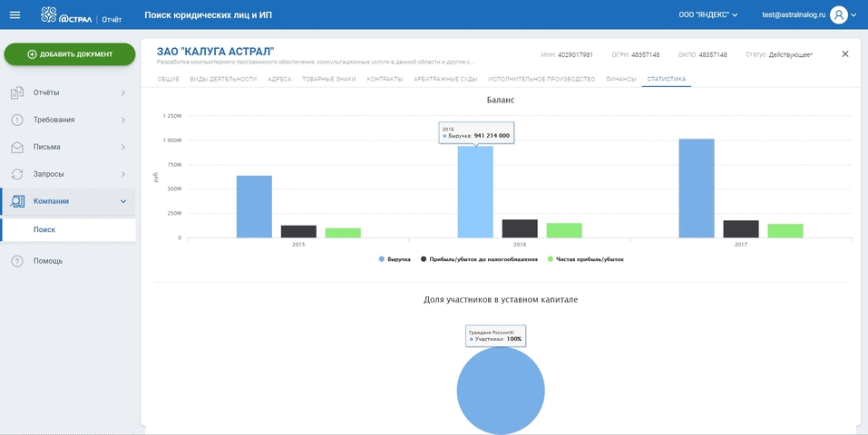
Task: Click the ОКПО: 48357148 value
Action: click(703, 54)
